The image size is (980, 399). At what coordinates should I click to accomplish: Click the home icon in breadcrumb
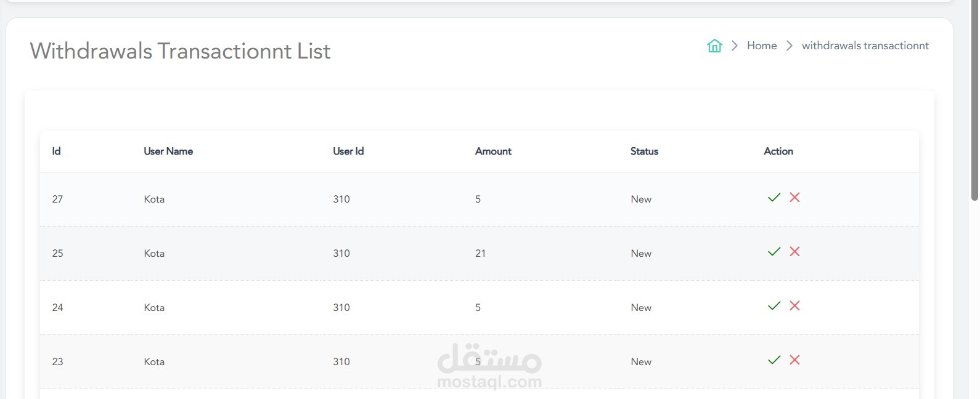point(714,46)
